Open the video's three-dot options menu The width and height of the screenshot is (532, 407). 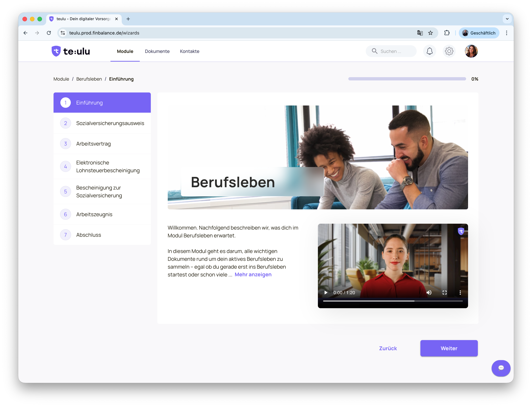460,292
